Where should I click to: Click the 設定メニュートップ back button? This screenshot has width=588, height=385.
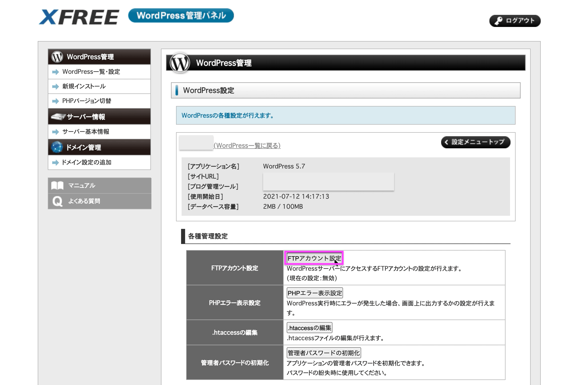[x=475, y=142]
